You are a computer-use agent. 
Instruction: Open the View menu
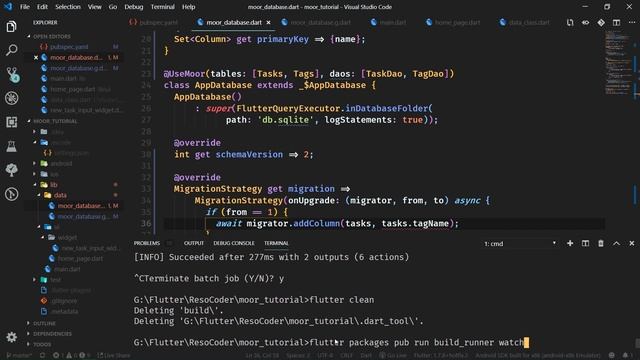(x=94, y=7)
